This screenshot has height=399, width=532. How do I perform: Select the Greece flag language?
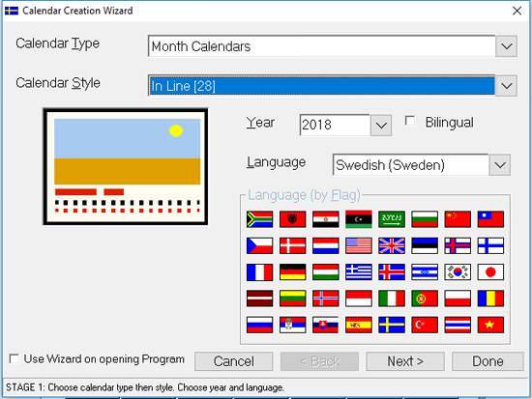click(x=359, y=271)
